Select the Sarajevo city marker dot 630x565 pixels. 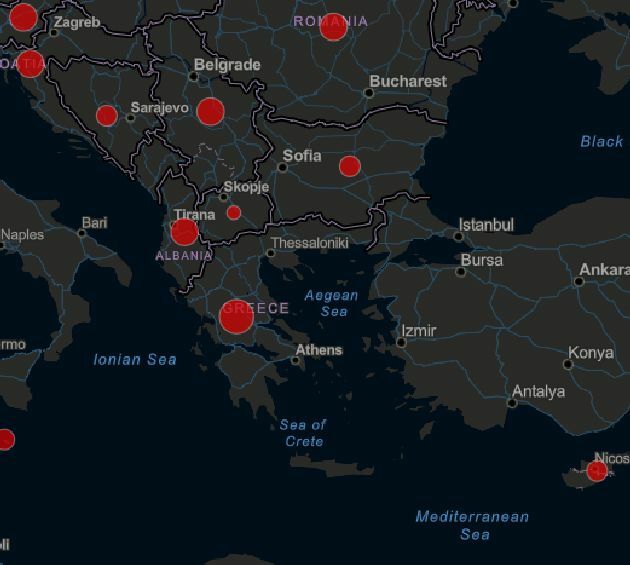click(x=130, y=118)
